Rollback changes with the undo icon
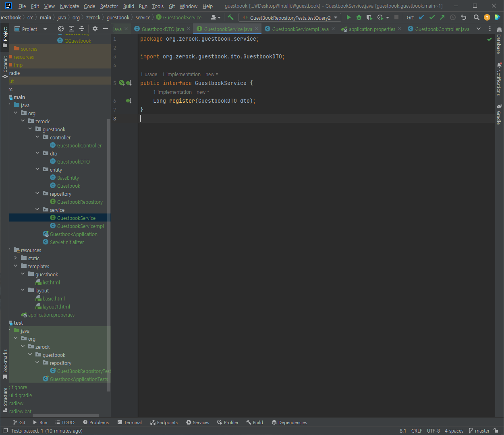Screen dimensions: 504x435 click(x=463, y=17)
